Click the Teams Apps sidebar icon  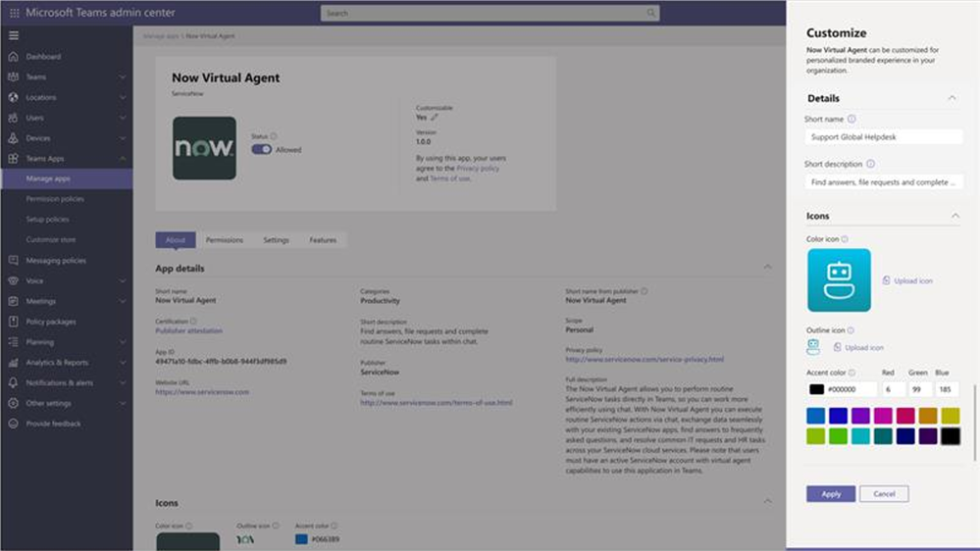pyautogui.click(x=13, y=159)
